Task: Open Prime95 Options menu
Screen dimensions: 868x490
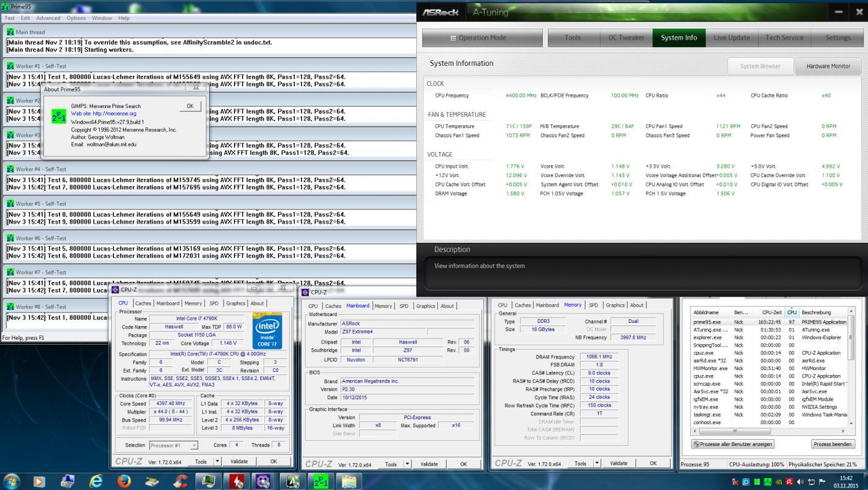Action: [x=76, y=18]
